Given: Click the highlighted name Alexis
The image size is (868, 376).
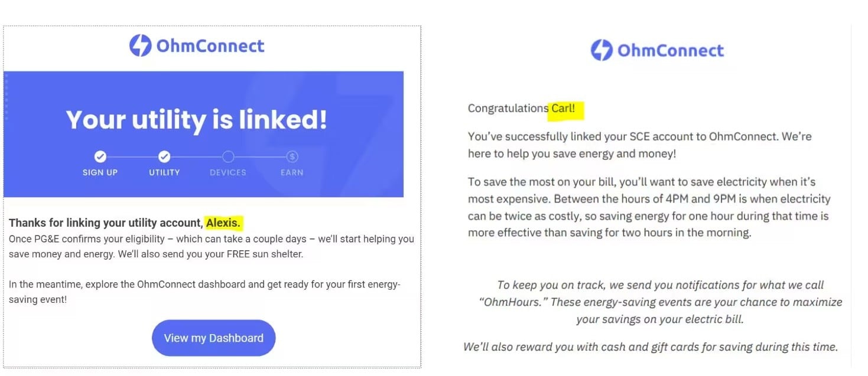Looking at the screenshot, I should pos(224,223).
